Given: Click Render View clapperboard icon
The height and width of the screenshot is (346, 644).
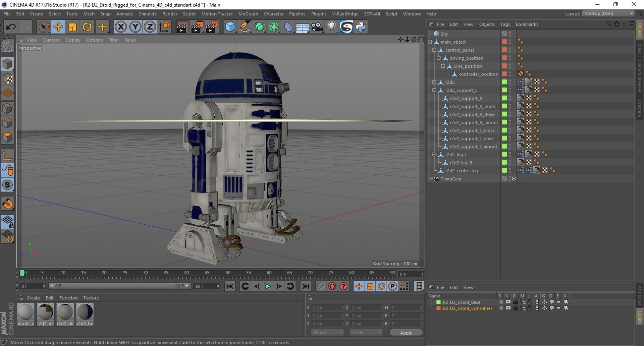Looking at the screenshot, I should (182, 27).
